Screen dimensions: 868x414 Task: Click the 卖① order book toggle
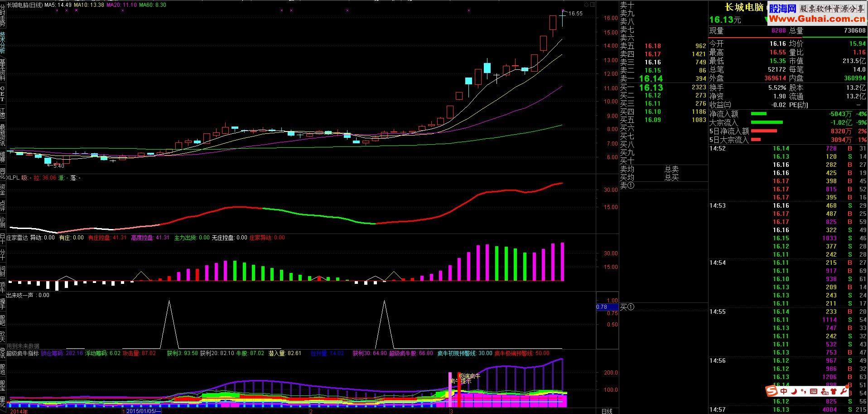627,185
